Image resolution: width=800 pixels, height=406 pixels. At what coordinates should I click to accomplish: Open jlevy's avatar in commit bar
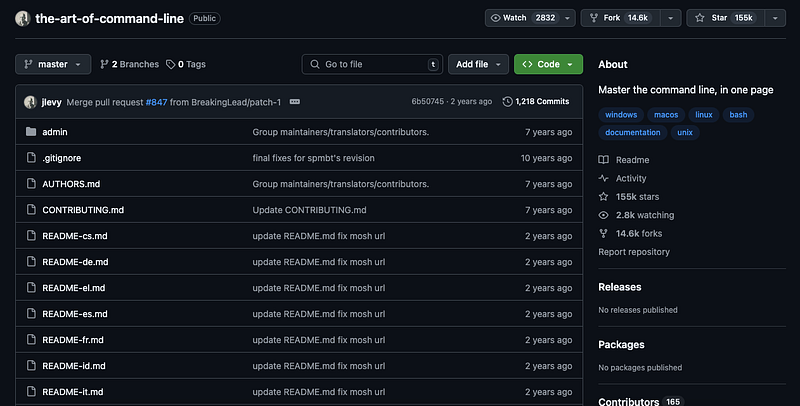pos(30,102)
